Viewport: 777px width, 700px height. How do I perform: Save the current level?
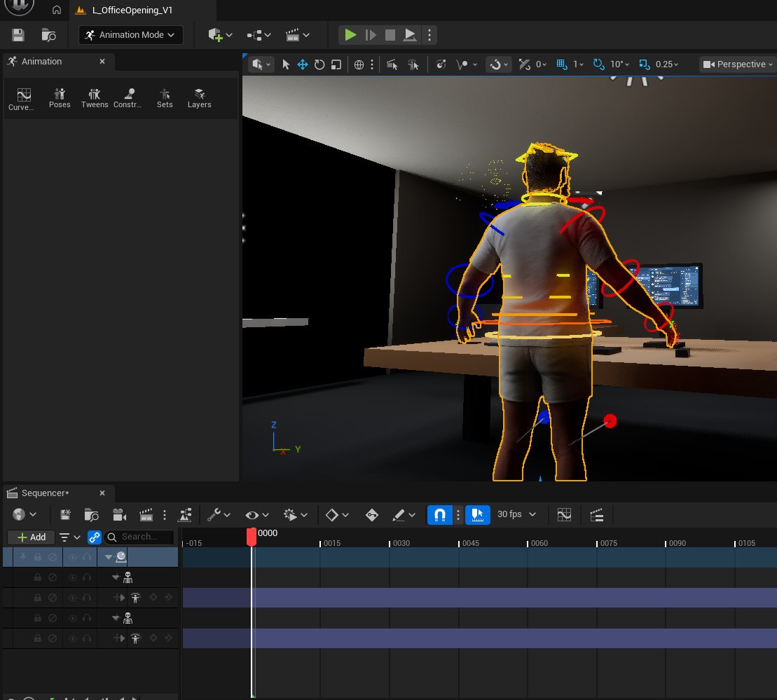coord(18,35)
